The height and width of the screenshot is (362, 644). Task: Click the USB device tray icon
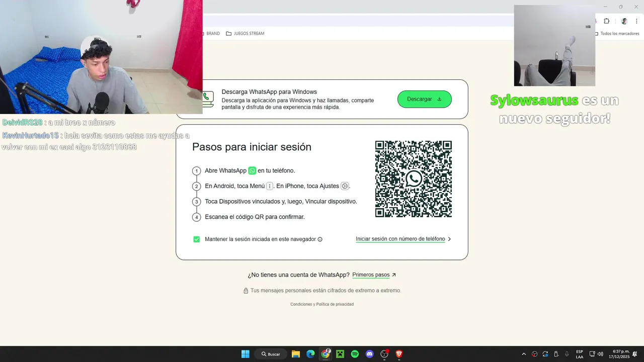pos(556,354)
